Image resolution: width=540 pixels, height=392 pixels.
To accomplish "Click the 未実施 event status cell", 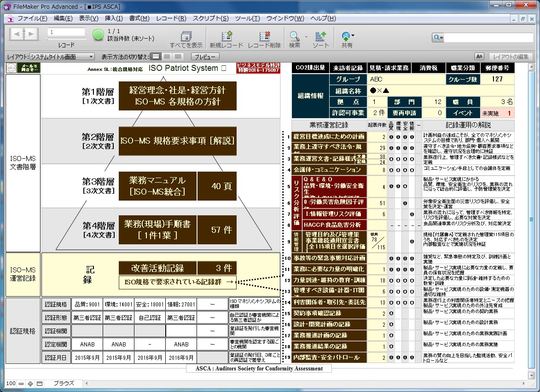I will [x=497, y=113].
